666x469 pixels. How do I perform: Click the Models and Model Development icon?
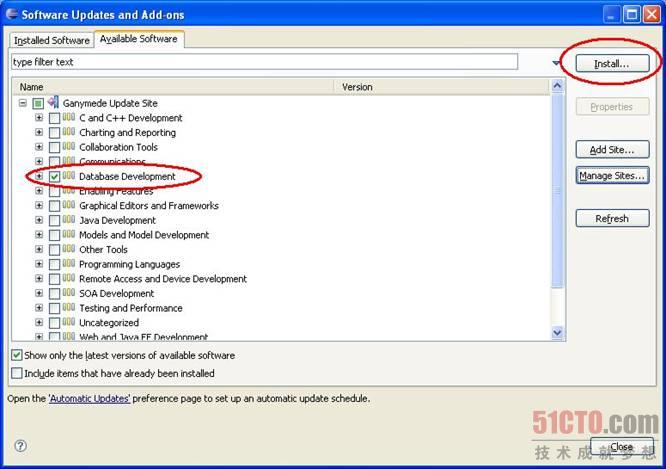69,234
